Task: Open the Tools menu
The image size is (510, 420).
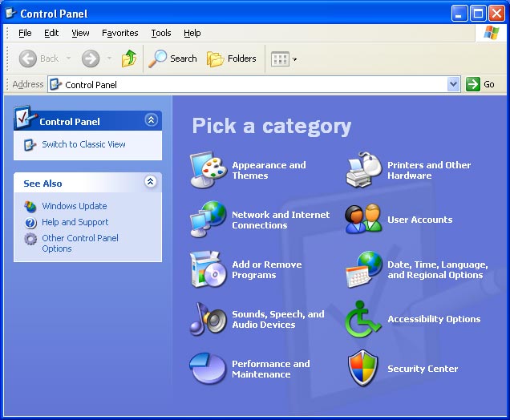Action: click(161, 33)
